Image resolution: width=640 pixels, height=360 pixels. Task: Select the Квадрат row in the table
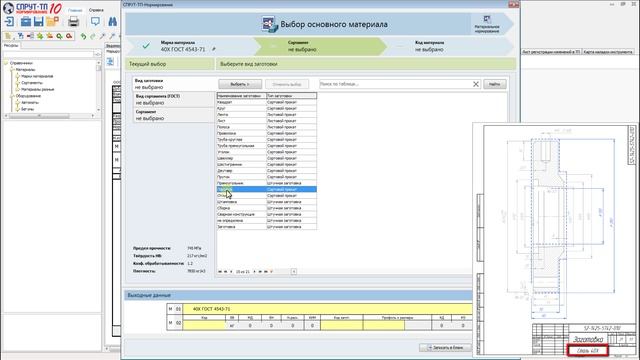[x=267, y=102]
